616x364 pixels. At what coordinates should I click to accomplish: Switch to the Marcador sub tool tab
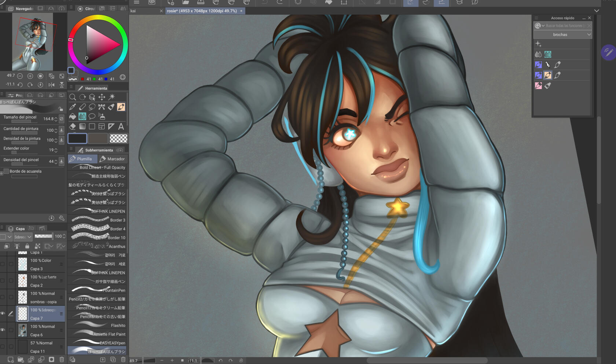coord(113,159)
